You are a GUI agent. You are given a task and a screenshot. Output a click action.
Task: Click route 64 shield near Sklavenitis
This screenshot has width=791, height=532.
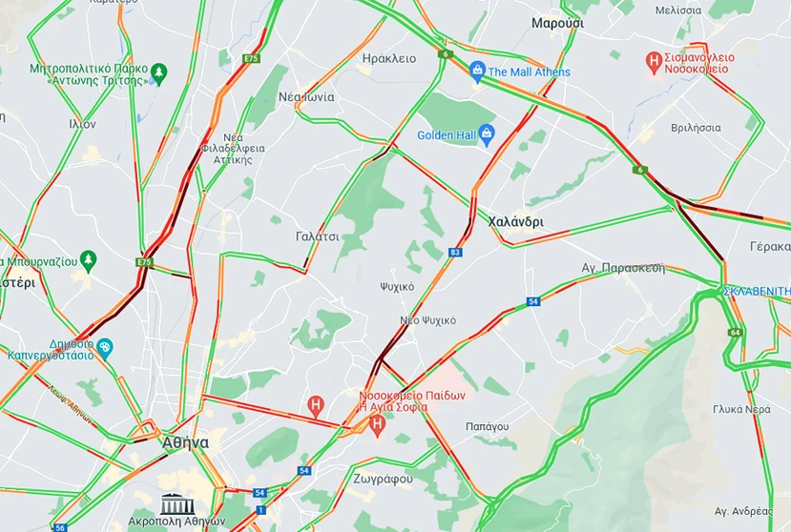pyautogui.click(x=735, y=333)
